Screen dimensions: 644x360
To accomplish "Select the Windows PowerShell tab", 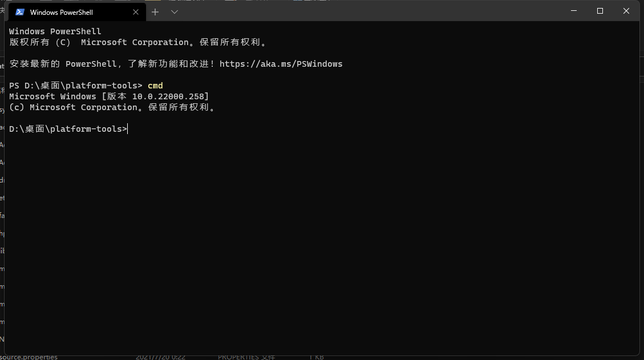I will (77, 13).
